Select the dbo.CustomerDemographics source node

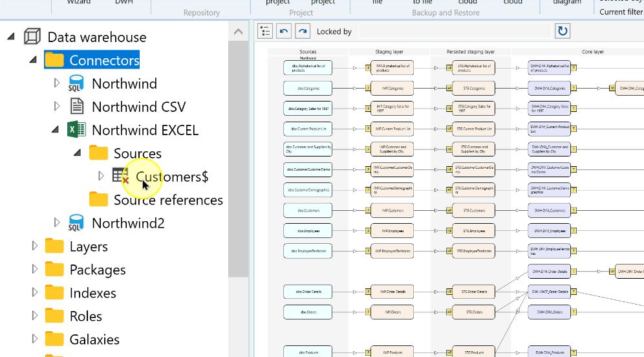point(308,190)
